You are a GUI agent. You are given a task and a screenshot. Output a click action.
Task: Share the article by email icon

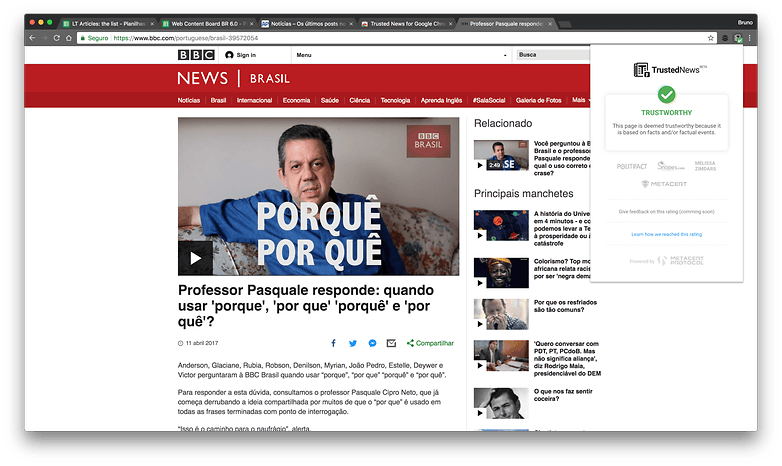click(391, 343)
